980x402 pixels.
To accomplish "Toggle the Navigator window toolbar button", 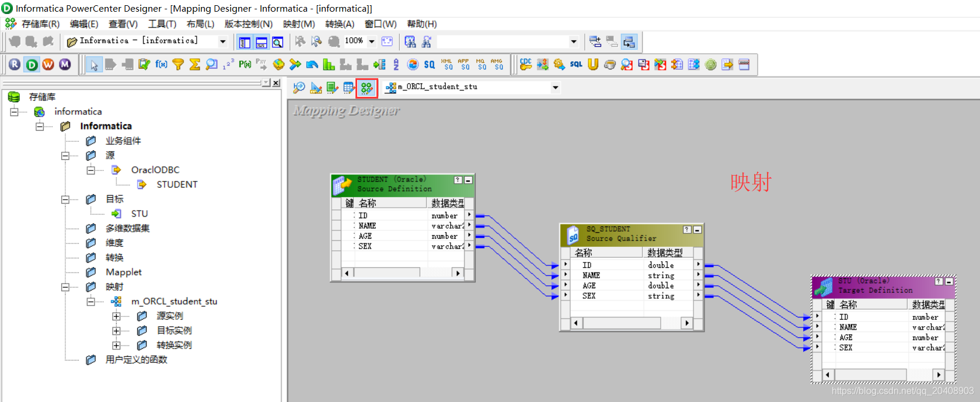I will tap(245, 42).
